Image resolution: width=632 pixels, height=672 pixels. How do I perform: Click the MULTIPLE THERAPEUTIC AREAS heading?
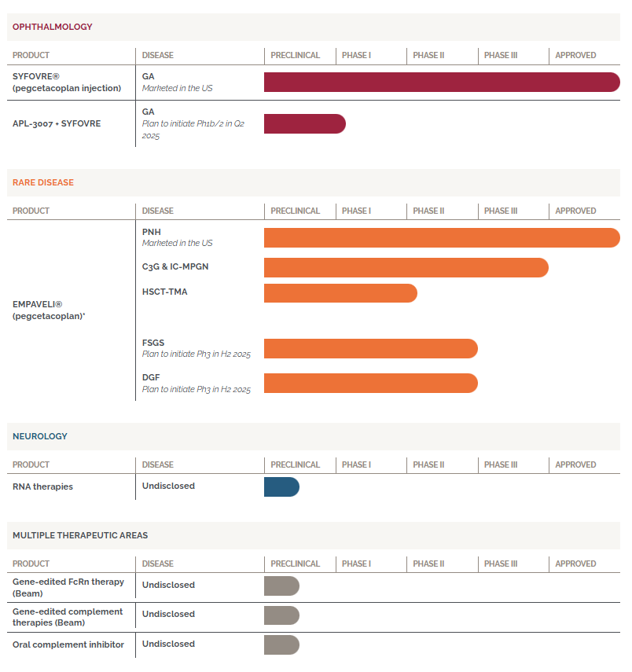tap(80, 535)
